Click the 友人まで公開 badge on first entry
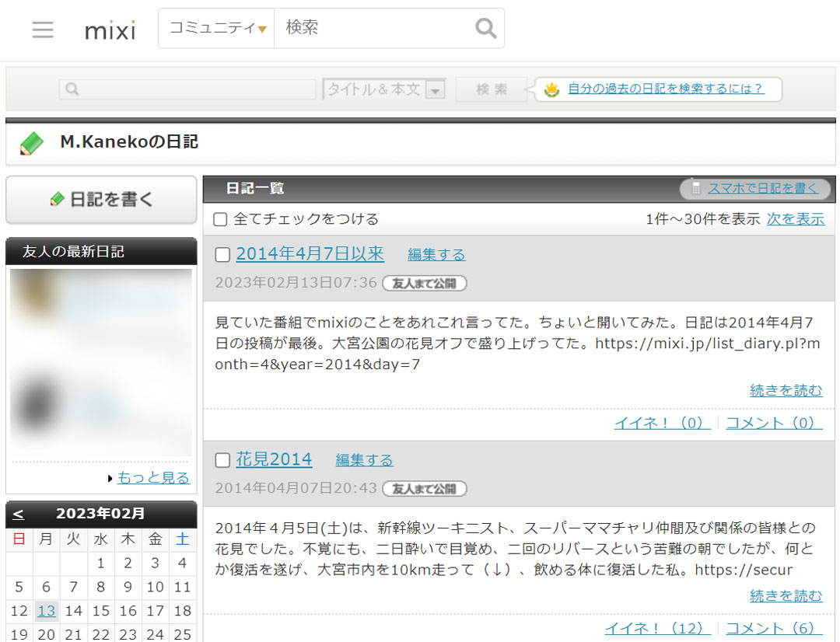 pos(425,283)
